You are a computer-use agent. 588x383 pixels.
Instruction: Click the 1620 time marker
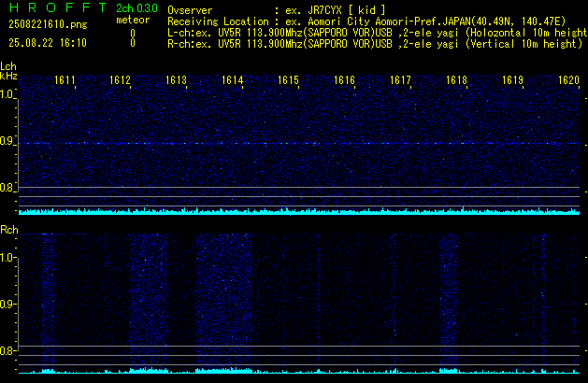pos(568,80)
